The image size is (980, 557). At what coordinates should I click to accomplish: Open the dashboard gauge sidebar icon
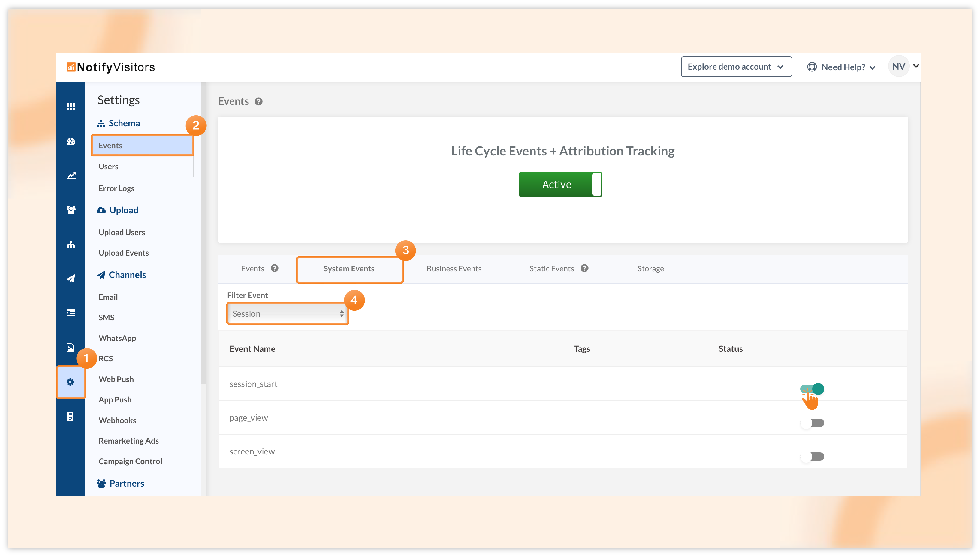[x=71, y=141]
